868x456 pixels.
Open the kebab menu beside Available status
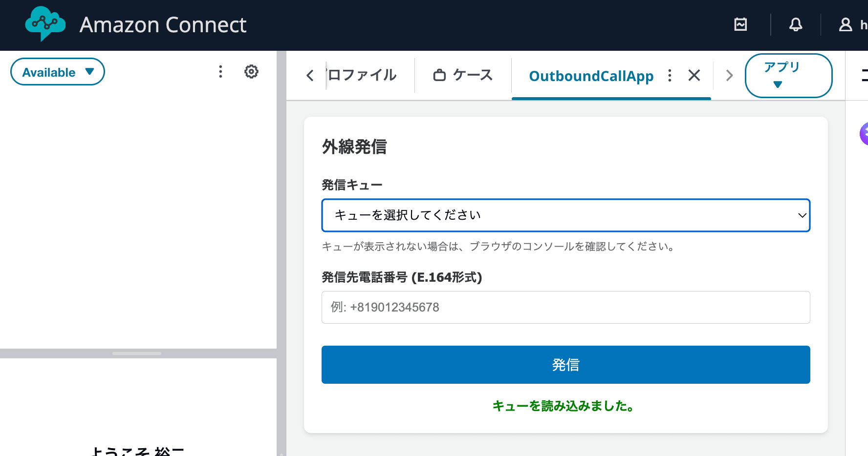220,71
